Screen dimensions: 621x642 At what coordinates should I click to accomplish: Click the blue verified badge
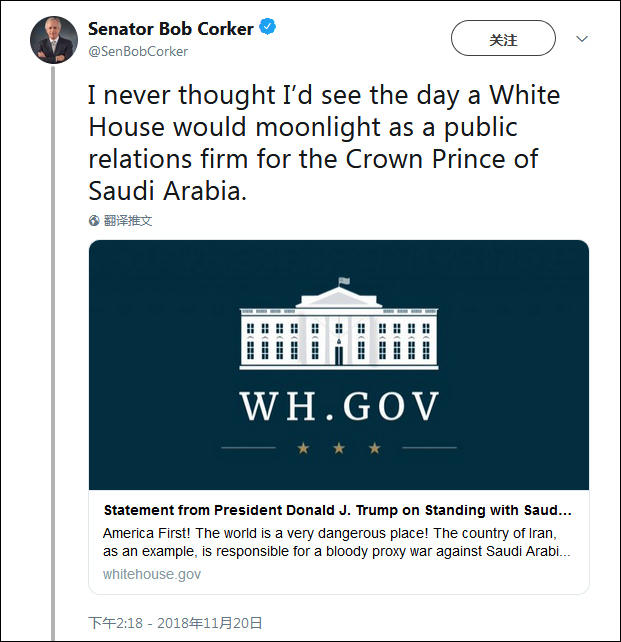coord(268,29)
